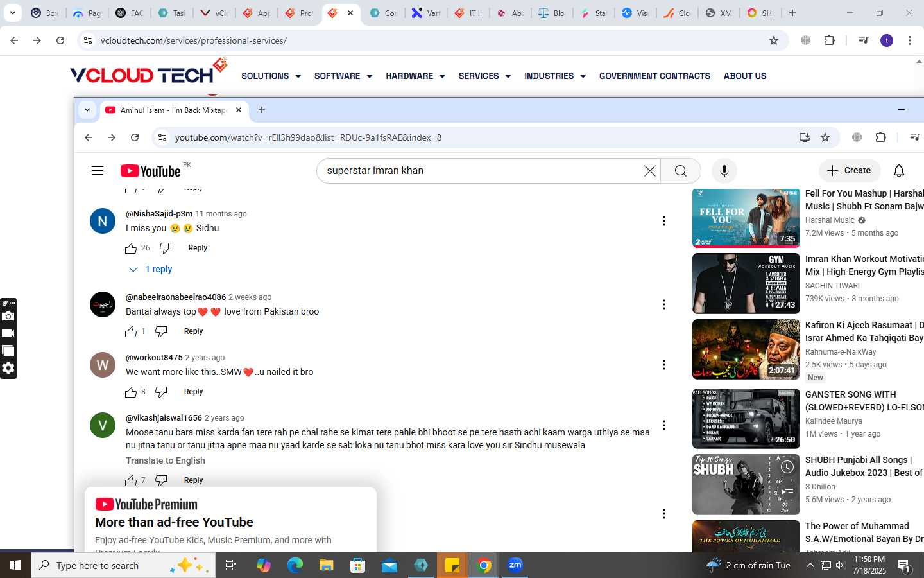The image size is (924, 578).
Task: Open Microsoft Edge from taskbar
Action: [295, 565]
